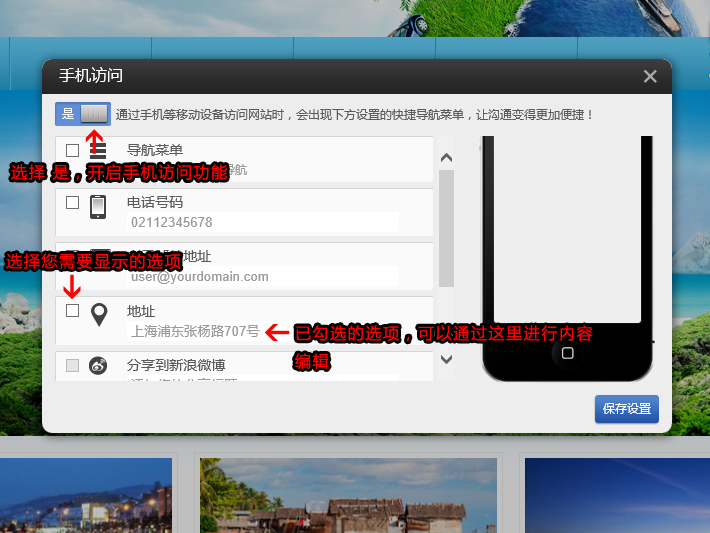This screenshot has width=710, height=533.
Task: Click the 导航菜单 label
Action: point(155,150)
